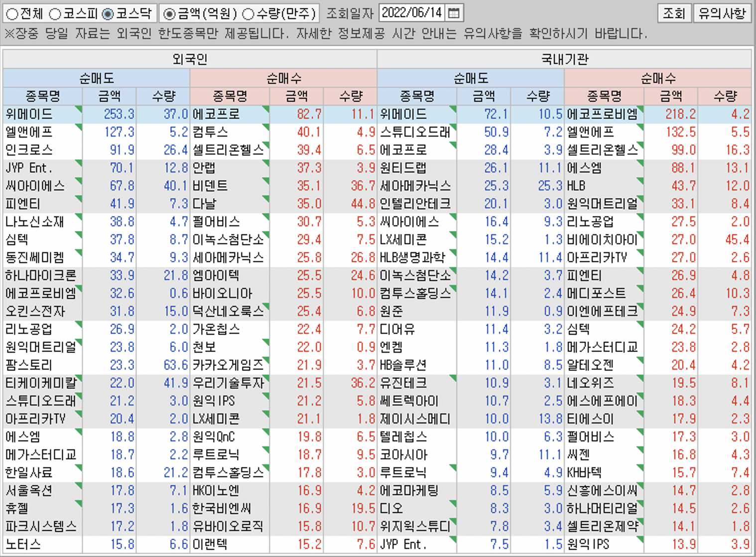The height and width of the screenshot is (557, 756).
Task: Select the 전체 radio button
Action: coord(12,14)
